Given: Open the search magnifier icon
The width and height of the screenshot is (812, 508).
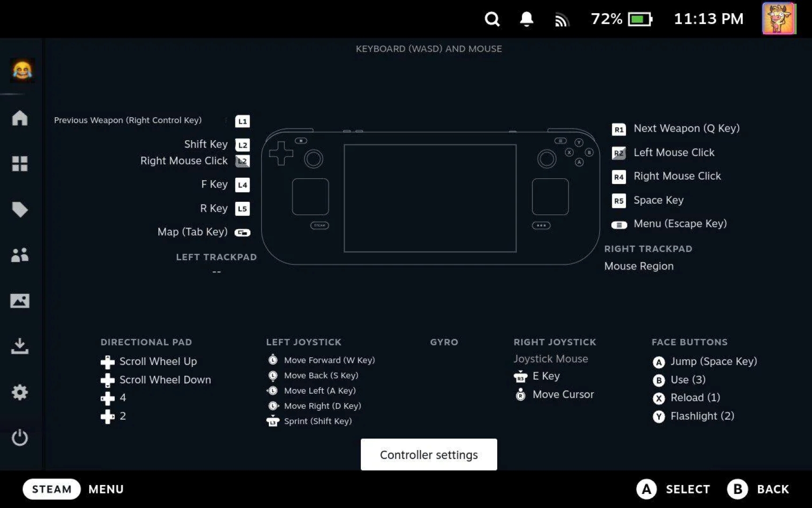Looking at the screenshot, I should 492,19.
